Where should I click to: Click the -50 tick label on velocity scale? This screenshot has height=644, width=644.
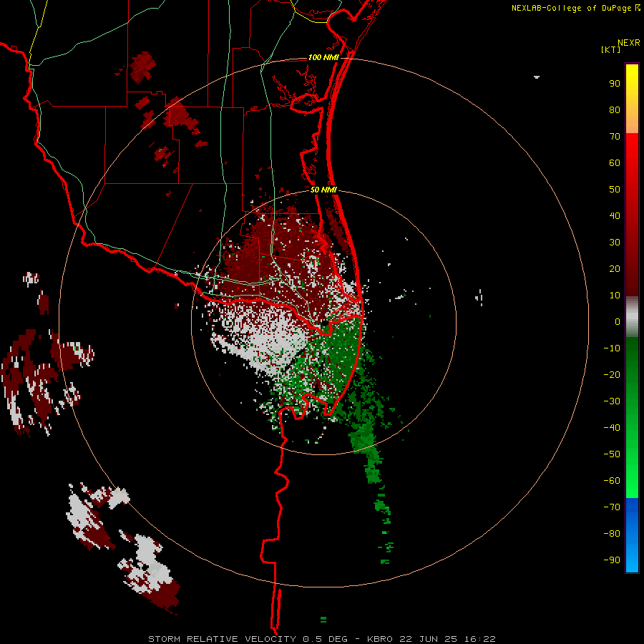pos(612,454)
